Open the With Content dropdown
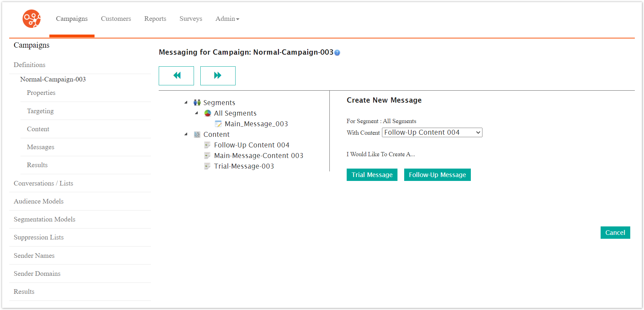Viewport: 644px width, 310px height. click(x=432, y=133)
